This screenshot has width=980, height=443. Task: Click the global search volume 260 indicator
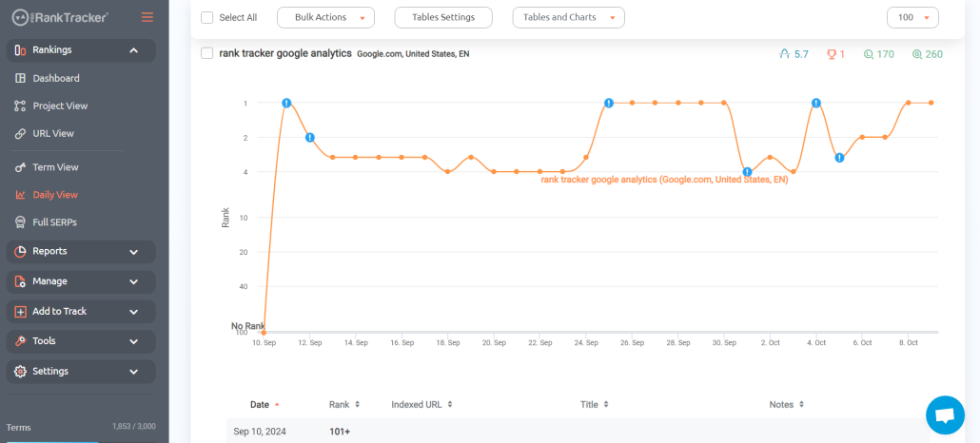[928, 54]
